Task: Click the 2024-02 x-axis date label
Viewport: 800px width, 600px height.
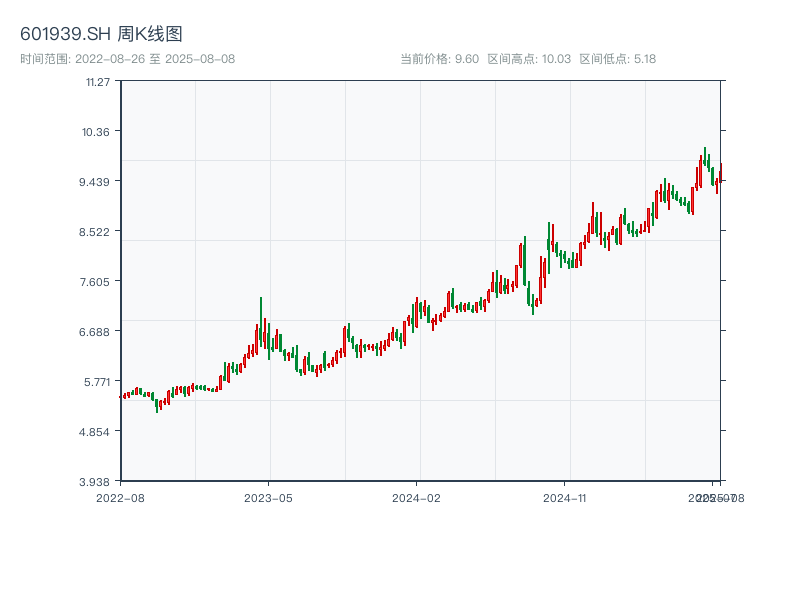Action: (417, 497)
